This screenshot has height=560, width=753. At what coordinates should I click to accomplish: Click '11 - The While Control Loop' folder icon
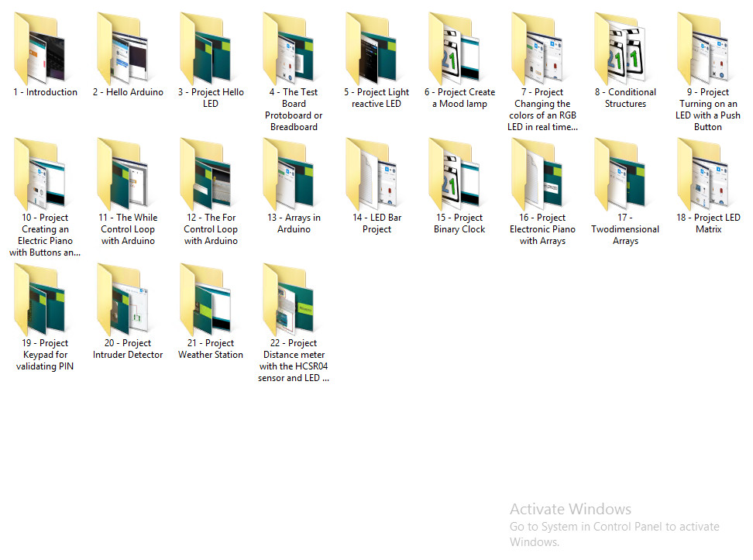pos(122,173)
